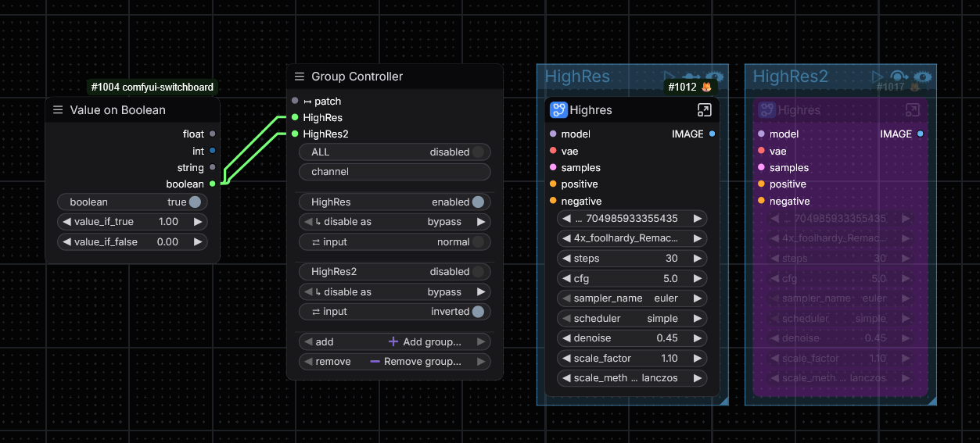Click the vae input socket on first Highres node
Image resolution: width=980 pixels, height=443 pixels.
(553, 151)
